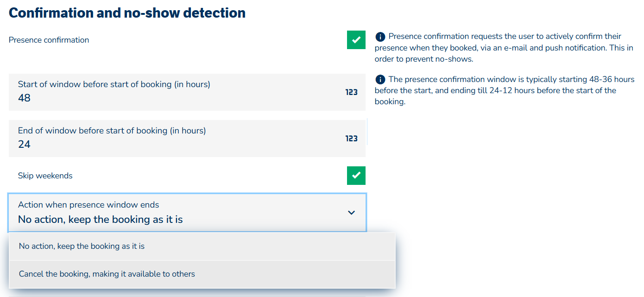Click the 'Skip weekends' row label
Viewport: 644px width, 297px height.
click(45, 176)
